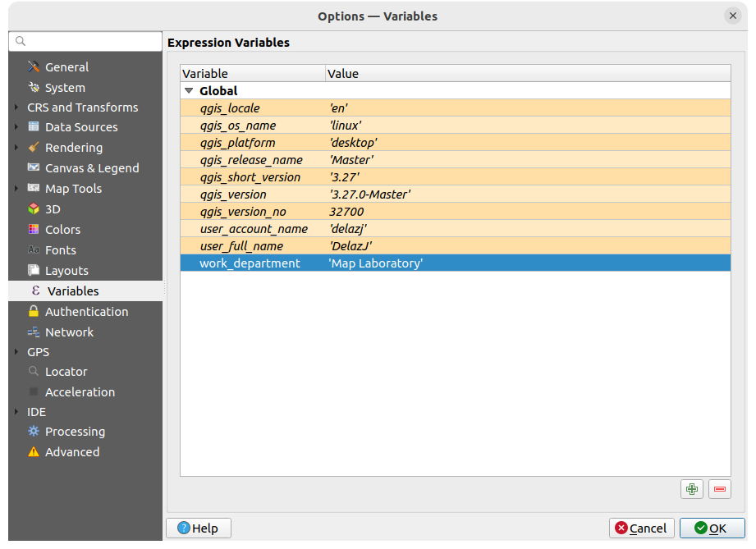
Task: Click the settings search field
Action: (85, 40)
